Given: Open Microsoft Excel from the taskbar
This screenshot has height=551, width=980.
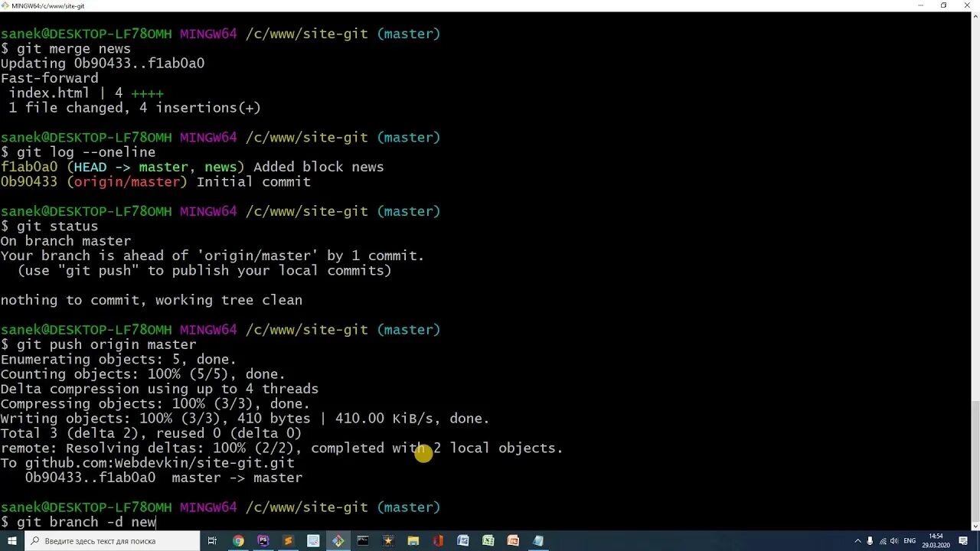Looking at the screenshot, I should 488,541.
